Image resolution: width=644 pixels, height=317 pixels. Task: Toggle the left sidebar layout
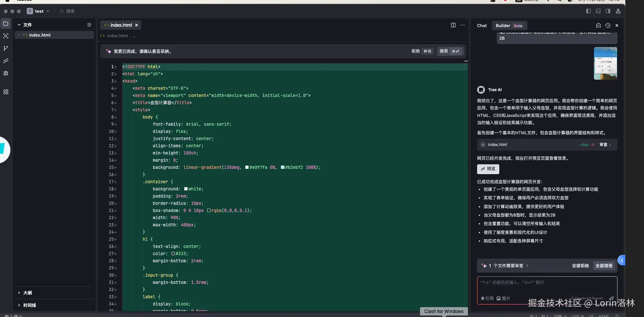coord(588,11)
